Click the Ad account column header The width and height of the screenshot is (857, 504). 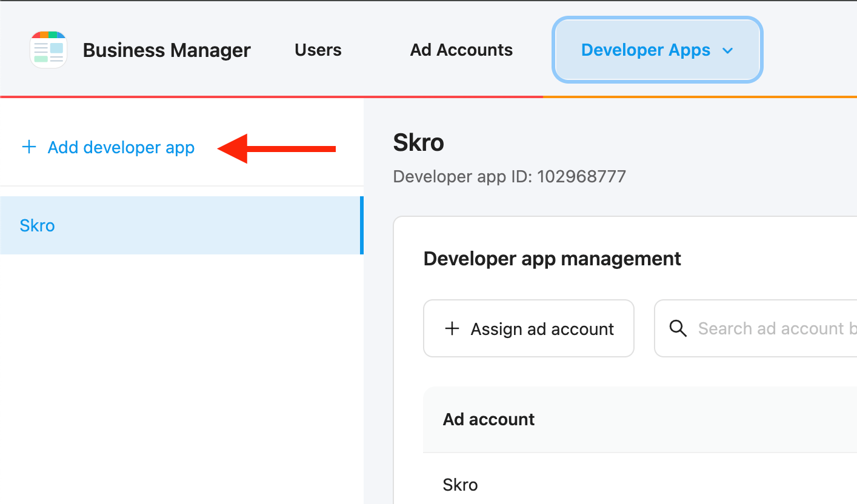[489, 419]
